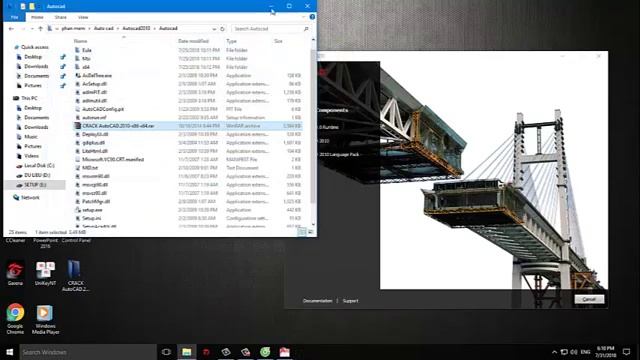Select the SETUP (E:) drive
This screenshot has width=640, height=360.
pyautogui.click(x=35, y=185)
